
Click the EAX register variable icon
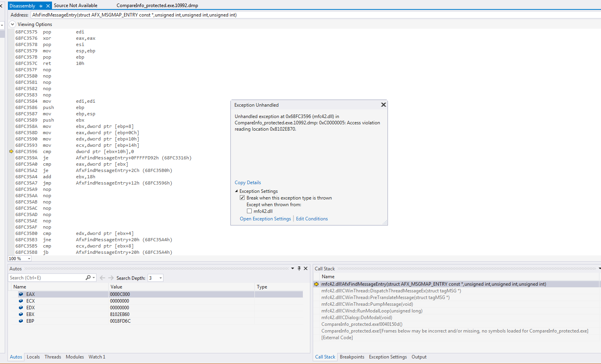click(x=21, y=294)
